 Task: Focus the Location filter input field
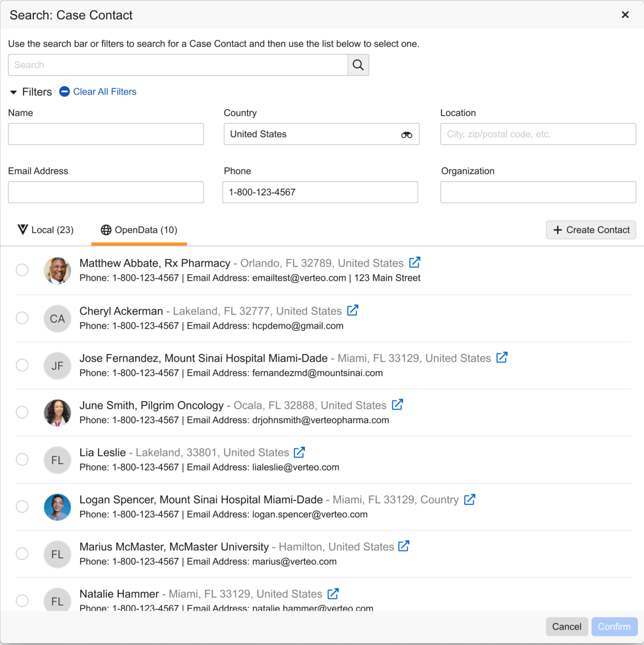(x=538, y=134)
